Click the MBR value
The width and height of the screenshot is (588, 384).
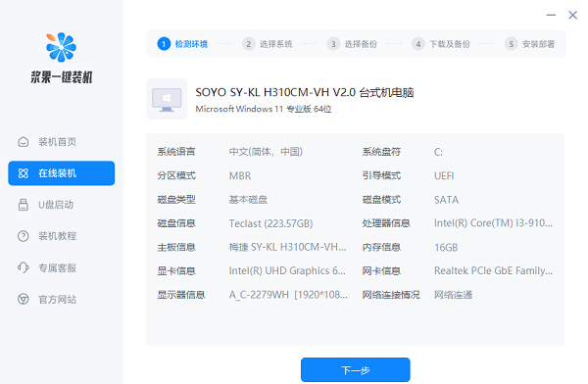click(x=240, y=175)
